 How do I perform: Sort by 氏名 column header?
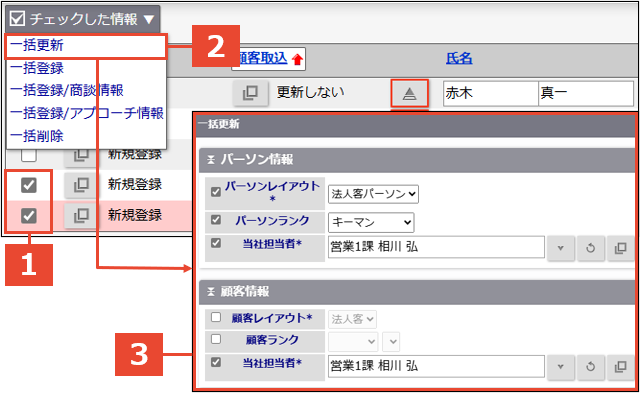(459, 58)
